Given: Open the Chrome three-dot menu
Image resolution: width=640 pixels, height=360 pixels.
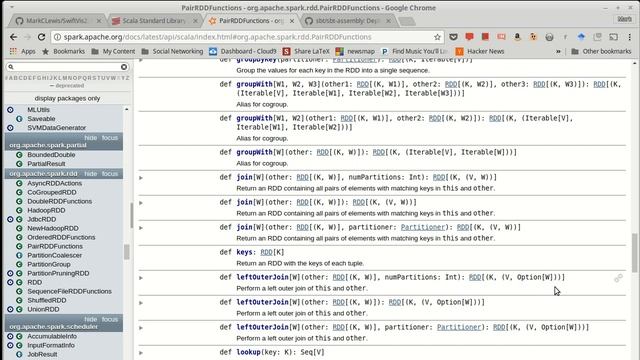Looking at the screenshot, I should [629, 37].
